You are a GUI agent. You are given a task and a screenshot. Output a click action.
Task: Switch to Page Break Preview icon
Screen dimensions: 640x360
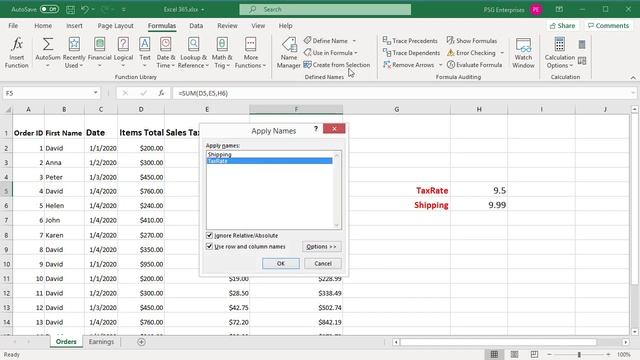click(534, 354)
